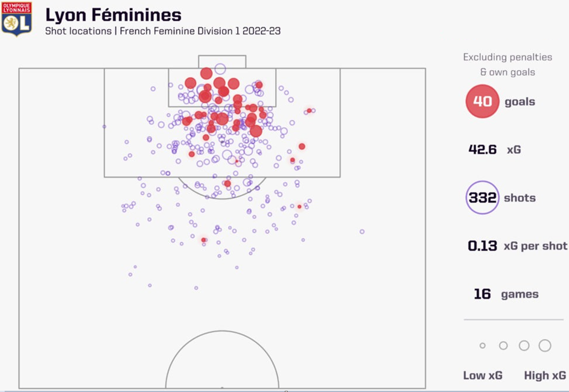Click the High xG legend label

coord(545,376)
